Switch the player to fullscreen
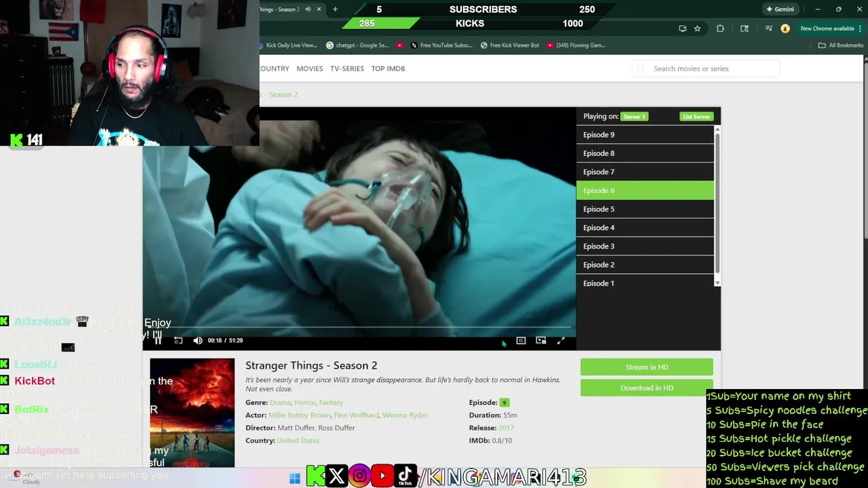Screen dimensions: 868x488 point(561,340)
